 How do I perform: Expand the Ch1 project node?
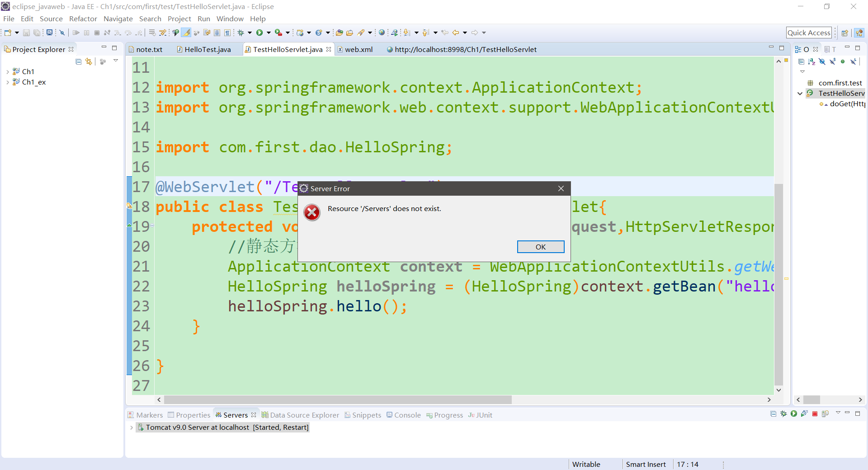click(x=7, y=71)
